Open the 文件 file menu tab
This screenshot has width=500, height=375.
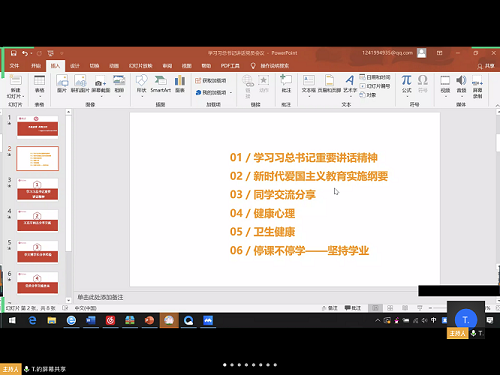14,66
